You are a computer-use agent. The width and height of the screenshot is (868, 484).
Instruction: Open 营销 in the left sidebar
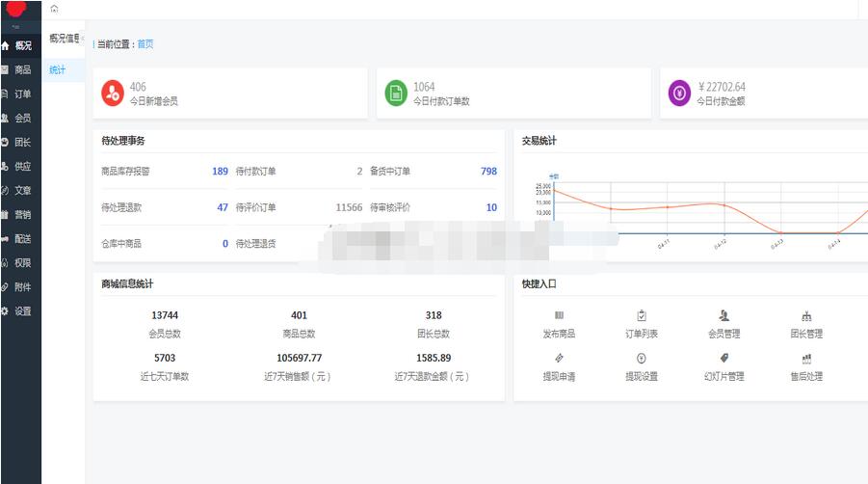tap(20, 215)
